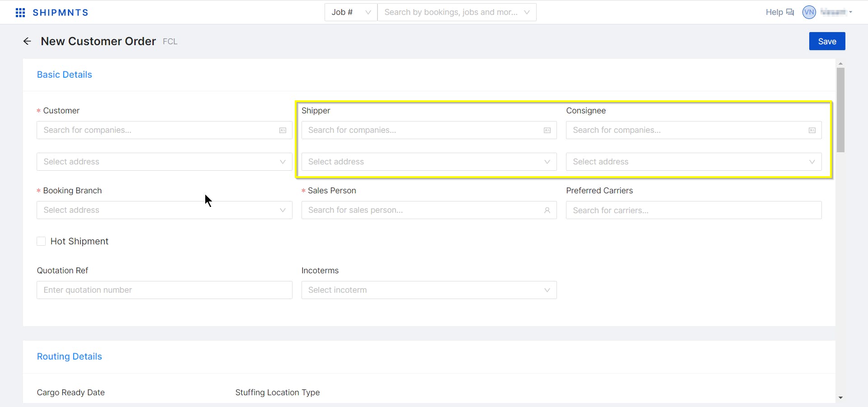Open the Booking Branch dropdown
The width and height of the screenshot is (868, 407).
click(x=164, y=210)
